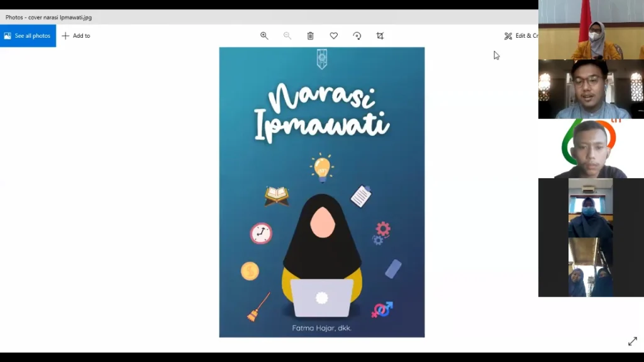Select the video tile of two women in hijab
Viewport: 644px width, 362px height.
591,267
